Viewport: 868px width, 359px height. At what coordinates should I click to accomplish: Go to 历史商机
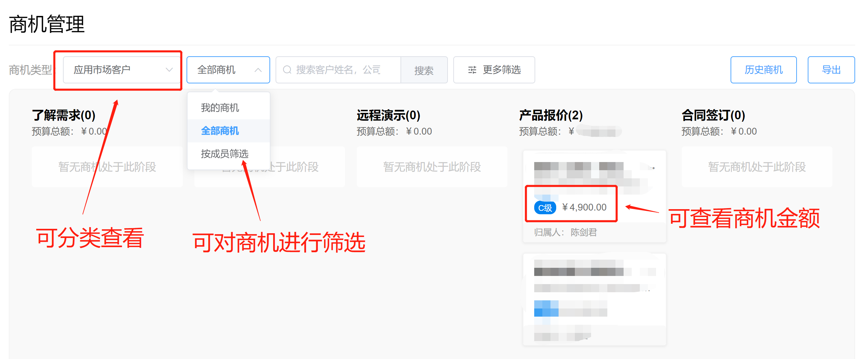coord(763,70)
